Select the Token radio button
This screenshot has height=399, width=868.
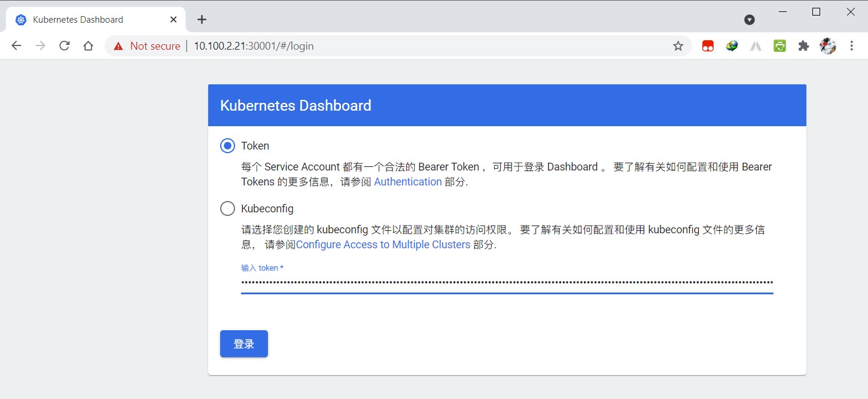pyautogui.click(x=227, y=145)
